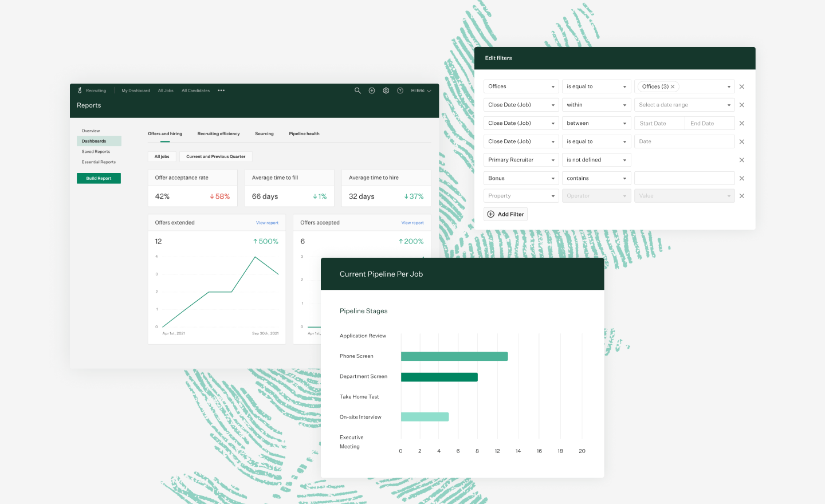Viewport: 825px width, 504px height.
Task: Expand the Hi Eric account menu
Action: click(x=421, y=90)
